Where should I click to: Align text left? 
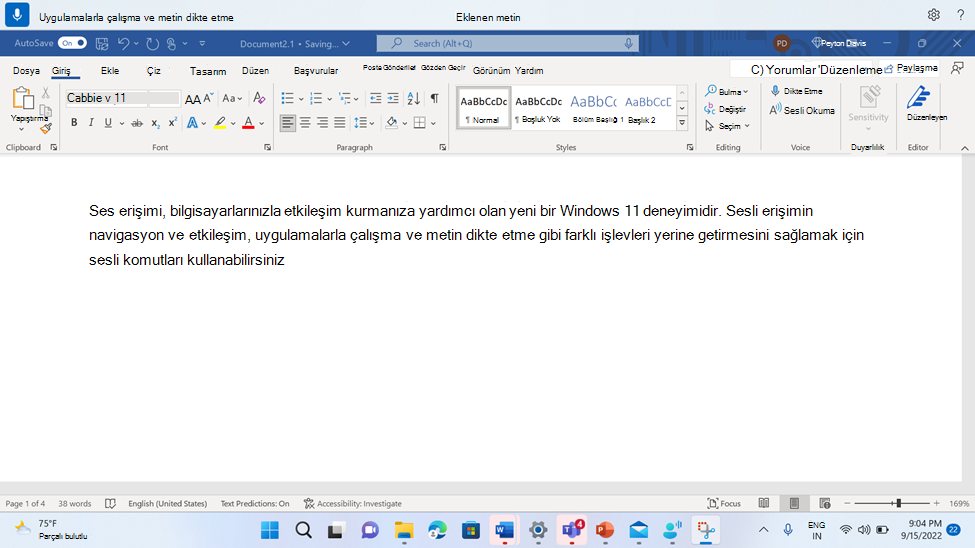coord(287,123)
